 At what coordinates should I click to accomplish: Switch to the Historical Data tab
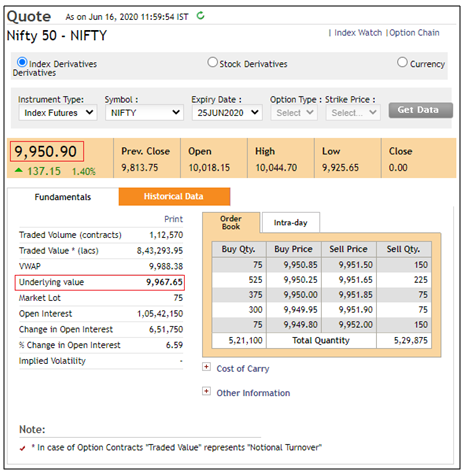174,196
